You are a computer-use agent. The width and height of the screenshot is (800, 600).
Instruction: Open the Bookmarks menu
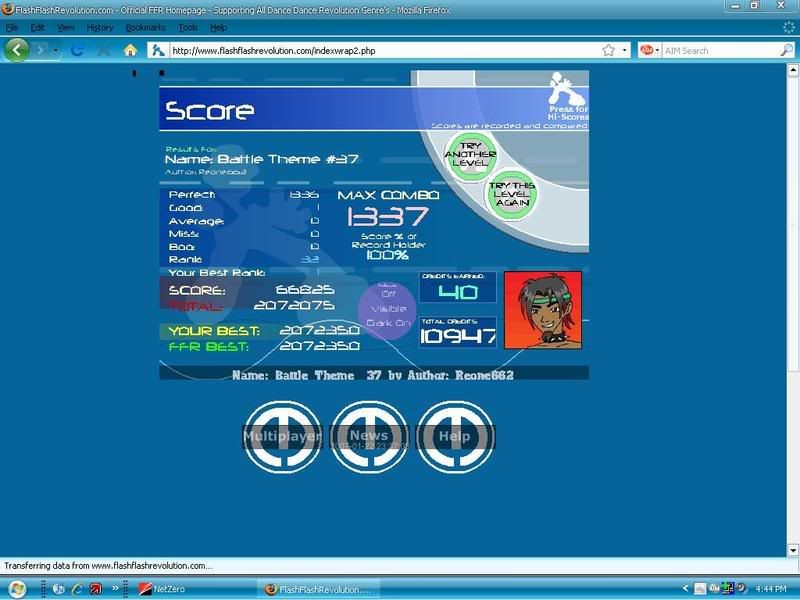click(146, 28)
